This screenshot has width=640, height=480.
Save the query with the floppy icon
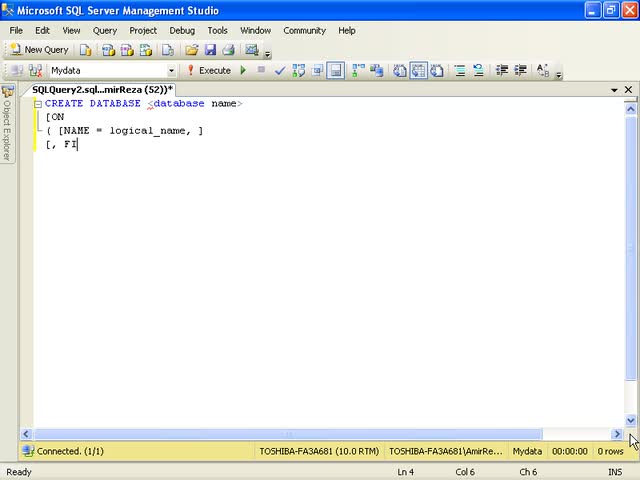[x=210, y=50]
